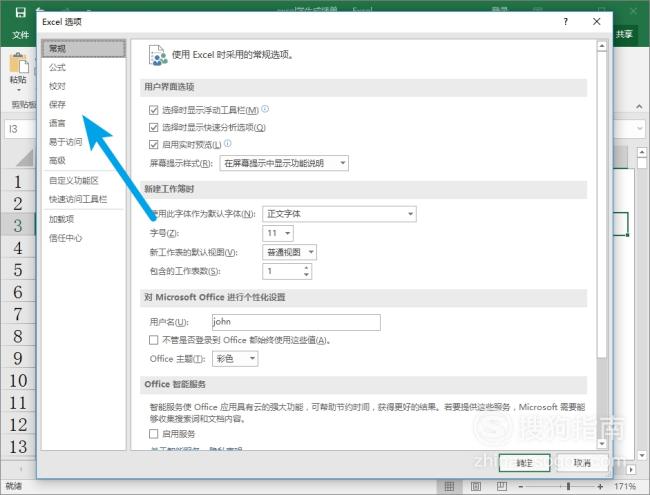
Task: Click the zoom slider handle
Action: click(569, 486)
